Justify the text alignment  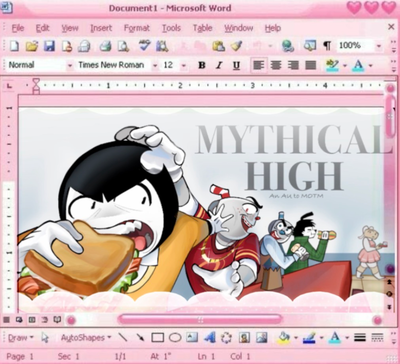pyautogui.click(x=311, y=65)
